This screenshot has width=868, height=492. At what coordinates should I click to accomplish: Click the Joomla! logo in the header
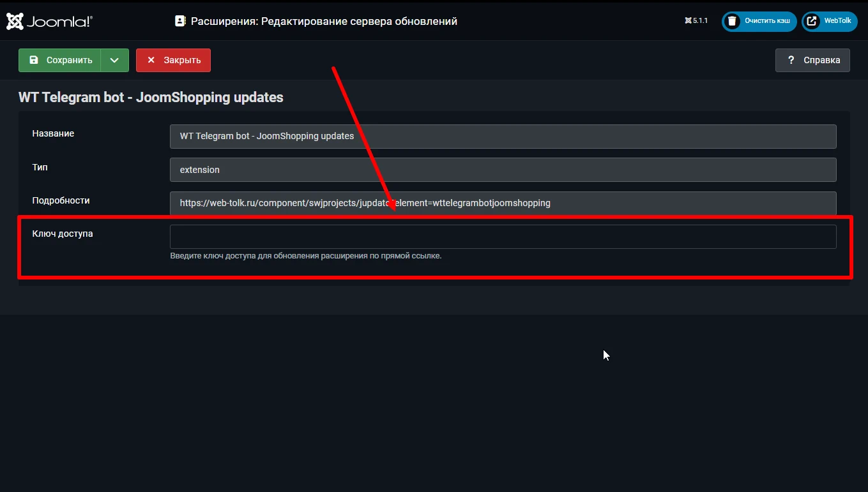(49, 21)
